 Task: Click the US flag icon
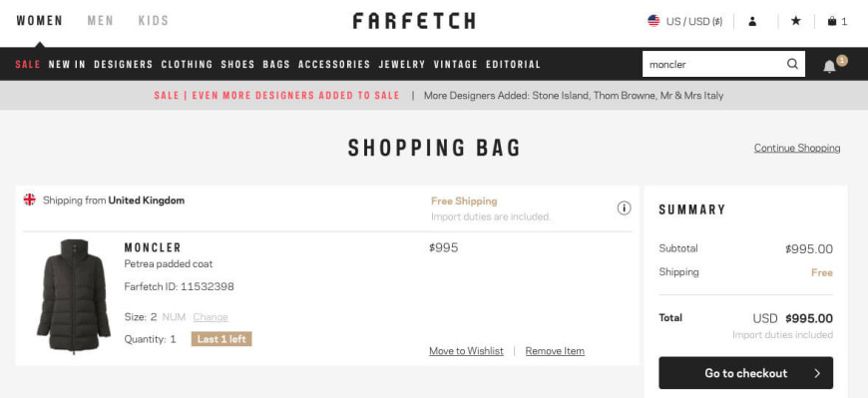click(653, 21)
